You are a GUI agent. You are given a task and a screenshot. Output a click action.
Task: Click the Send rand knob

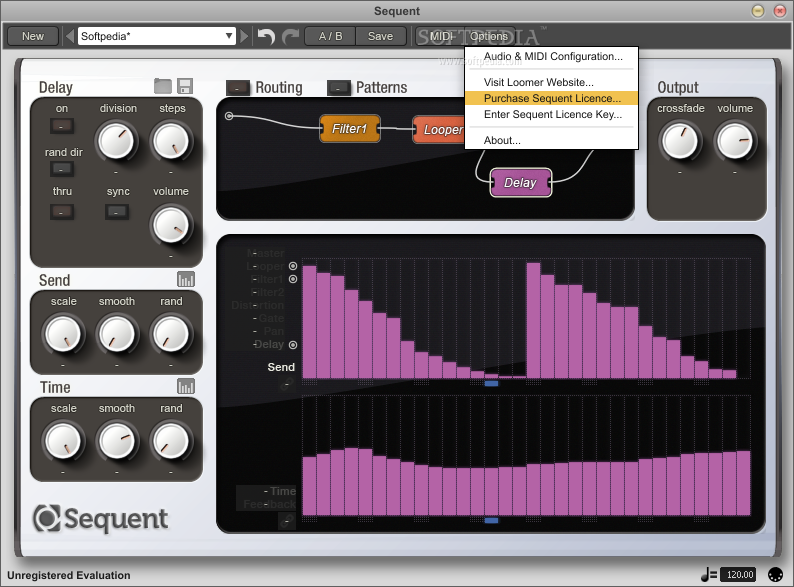(171, 334)
